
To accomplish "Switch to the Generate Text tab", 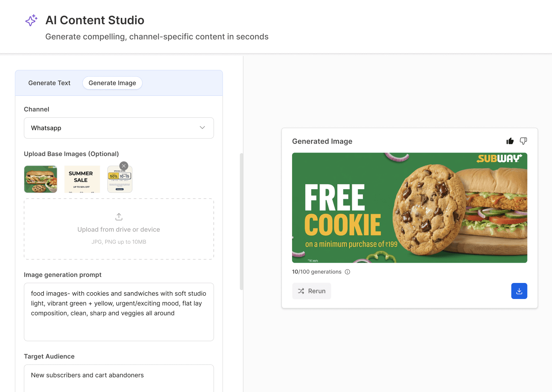I will pyautogui.click(x=49, y=83).
